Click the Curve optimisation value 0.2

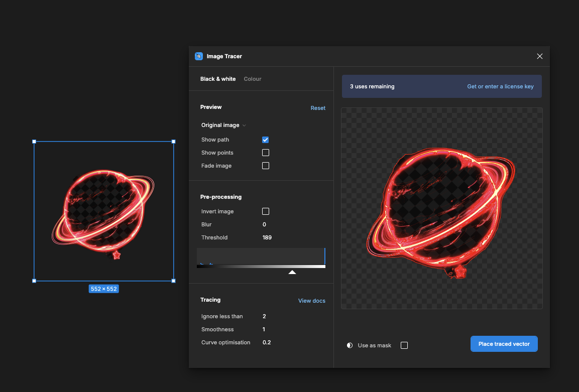(x=267, y=342)
